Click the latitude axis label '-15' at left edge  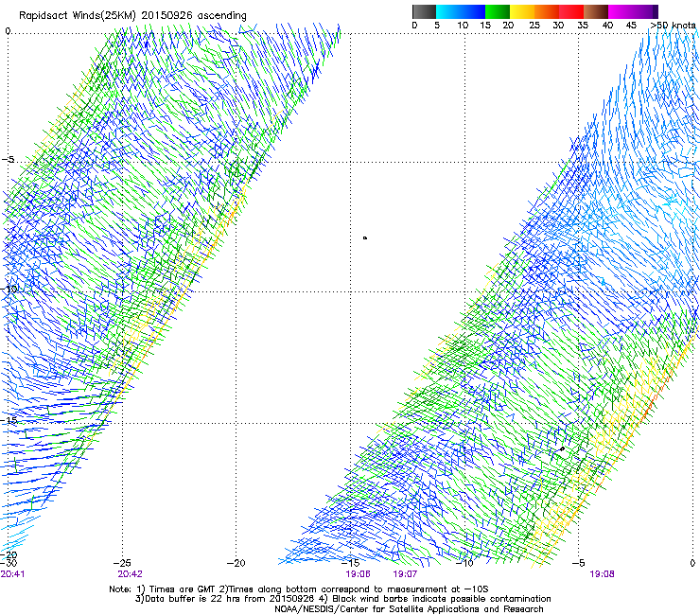pyautogui.click(x=8, y=420)
